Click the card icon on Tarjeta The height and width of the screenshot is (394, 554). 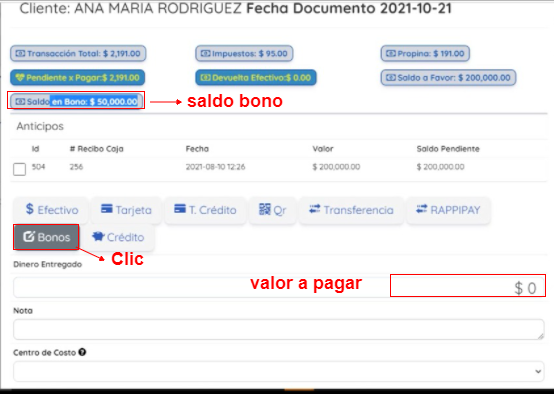click(x=107, y=208)
